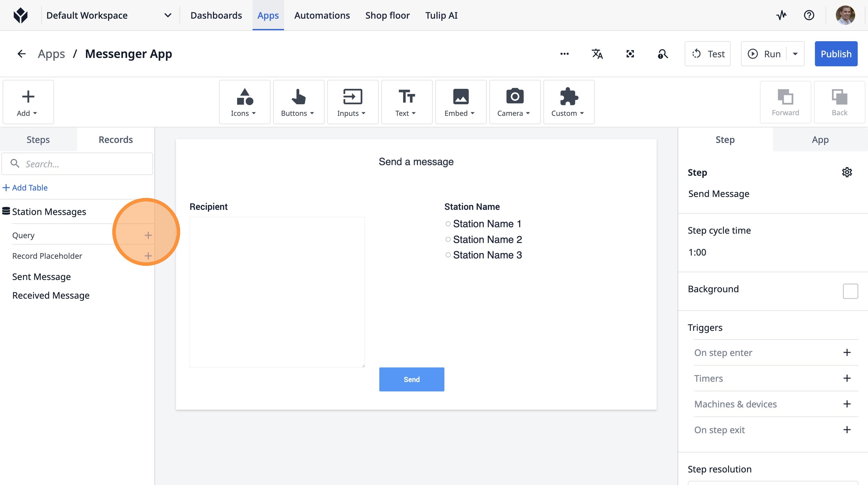Image resolution: width=868 pixels, height=485 pixels.
Task: Select Station Name 2 radio button
Action: (448, 239)
